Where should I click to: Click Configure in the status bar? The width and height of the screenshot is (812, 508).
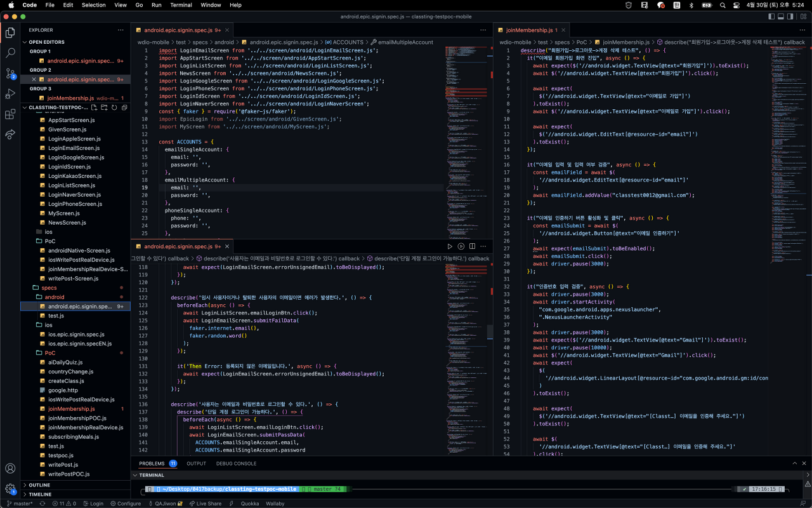pyautogui.click(x=126, y=504)
